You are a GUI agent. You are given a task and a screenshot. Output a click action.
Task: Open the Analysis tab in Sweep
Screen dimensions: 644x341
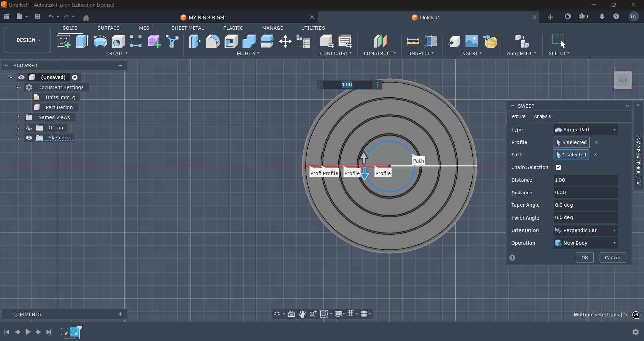[542, 116]
